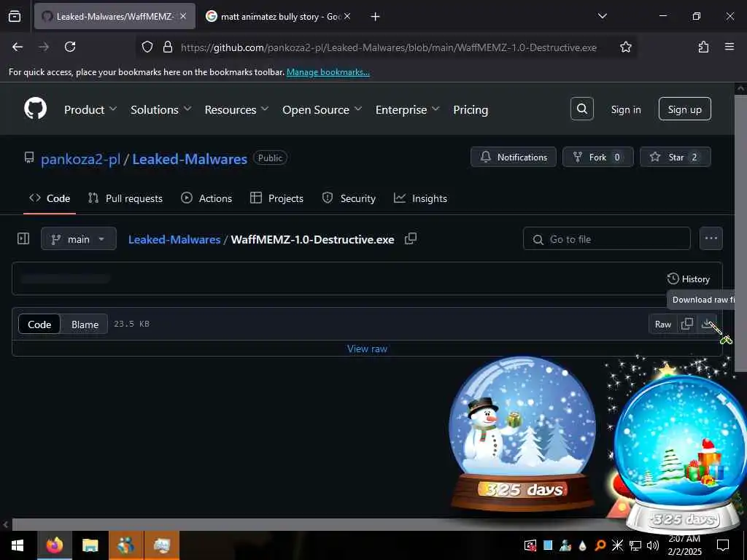The image size is (747, 560).
Task: Expand the Solutions menu
Action: [x=161, y=109]
